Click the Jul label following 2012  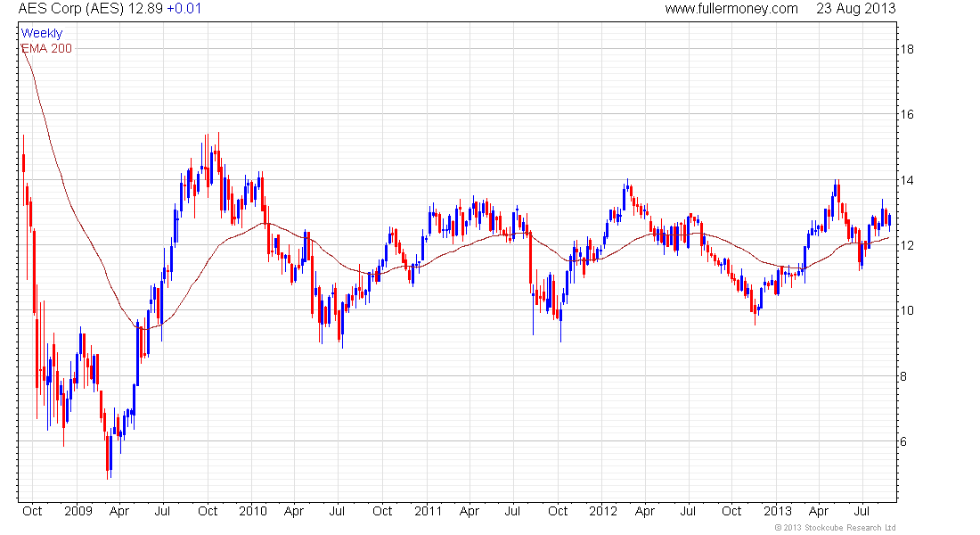tap(688, 511)
